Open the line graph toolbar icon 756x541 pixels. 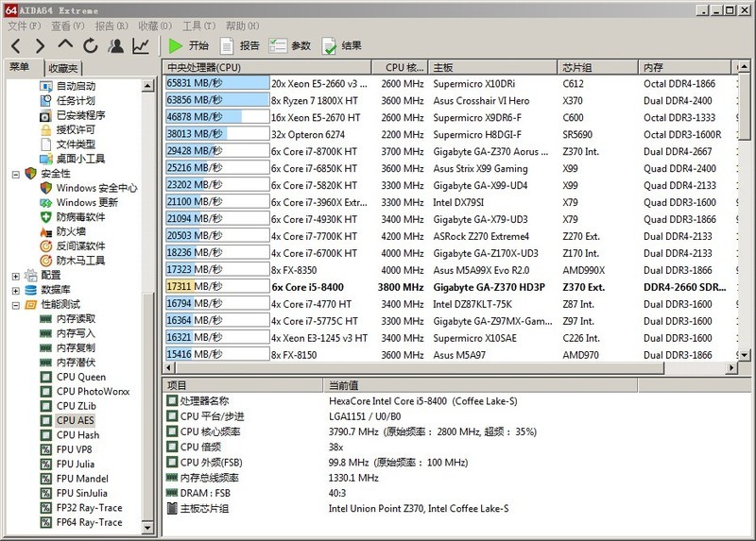pyautogui.click(x=141, y=45)
